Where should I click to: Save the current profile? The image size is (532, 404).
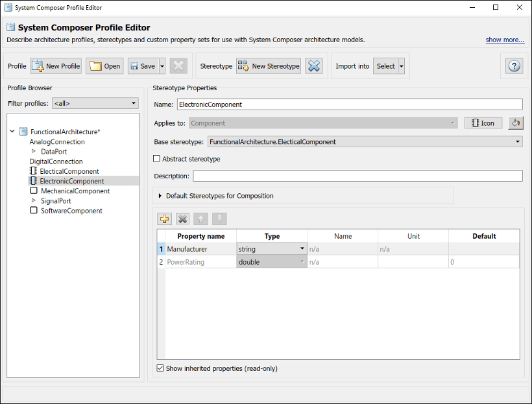click(x=142, y=65)
